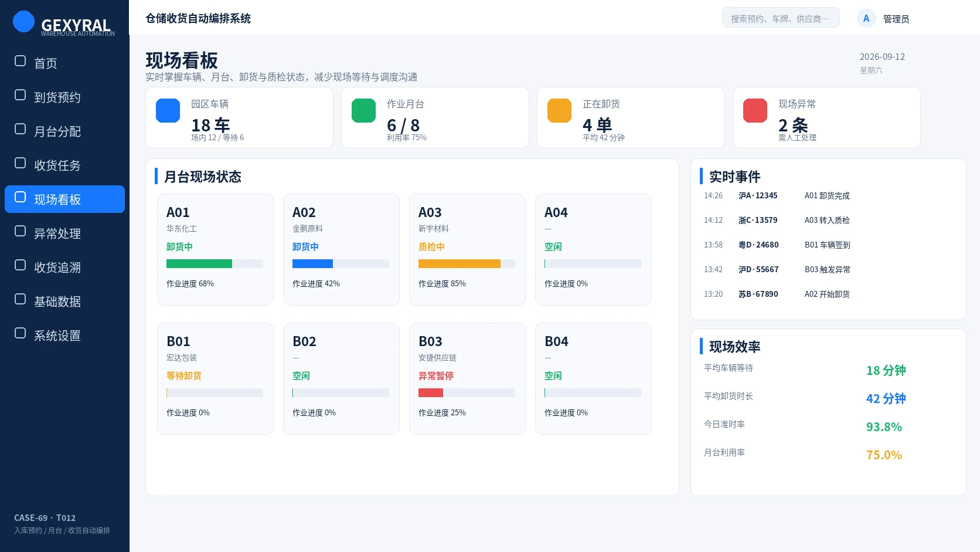Click the icon beside 首页
This screenshot has height=552, width=980.
point(20,61)
